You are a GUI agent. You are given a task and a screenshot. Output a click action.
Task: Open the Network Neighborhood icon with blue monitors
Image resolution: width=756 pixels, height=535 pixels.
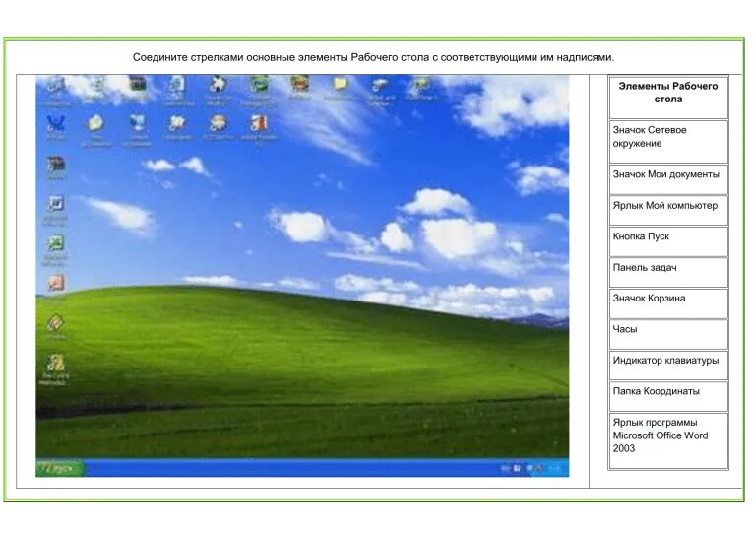click(x=138, y=123)
